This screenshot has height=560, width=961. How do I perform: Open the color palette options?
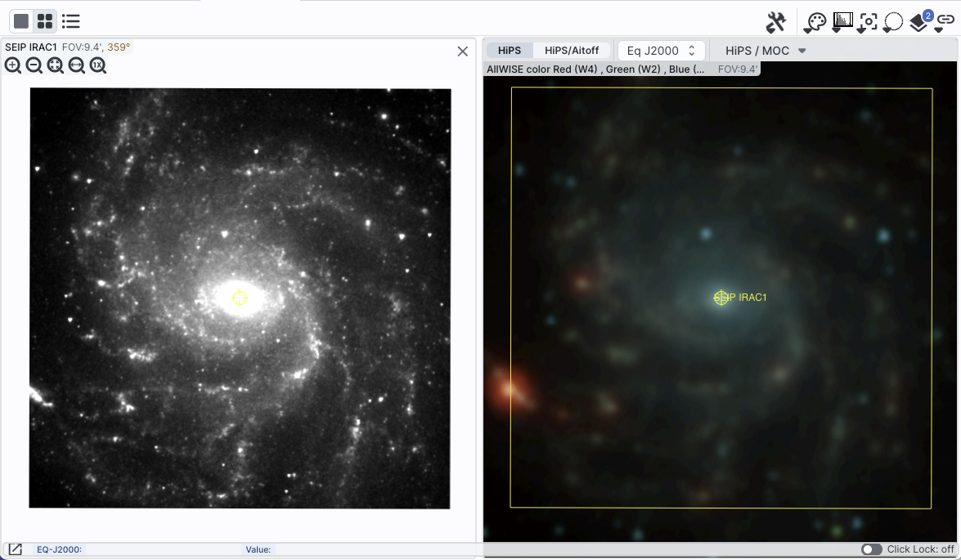click(815, 23)
